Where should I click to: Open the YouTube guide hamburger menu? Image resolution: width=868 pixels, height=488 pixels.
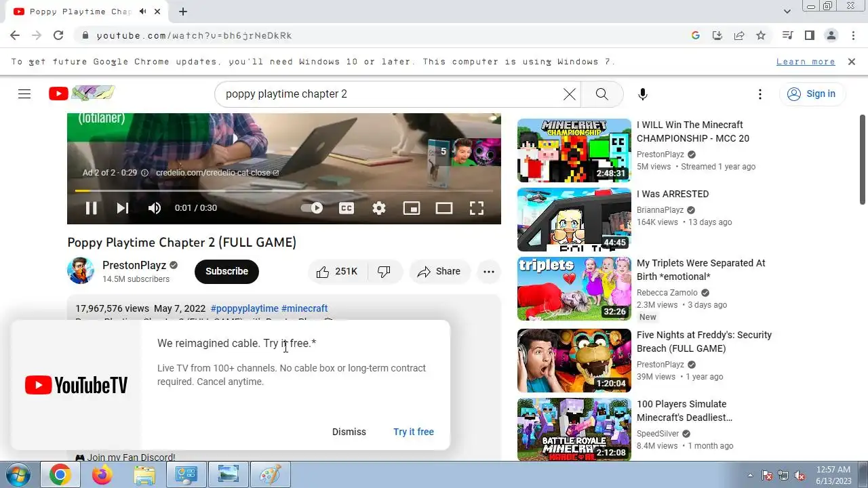pos(24,94)
